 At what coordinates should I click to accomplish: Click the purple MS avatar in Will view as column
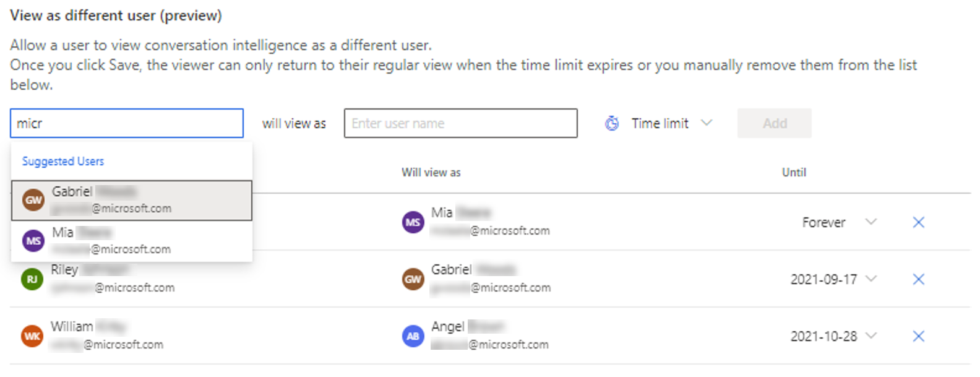413,222
